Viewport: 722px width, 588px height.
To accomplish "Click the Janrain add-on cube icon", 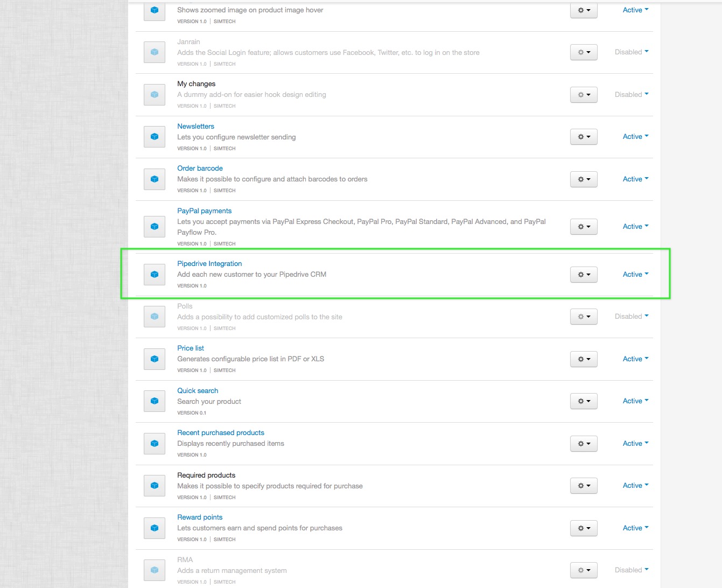I will tap(155, 52).
